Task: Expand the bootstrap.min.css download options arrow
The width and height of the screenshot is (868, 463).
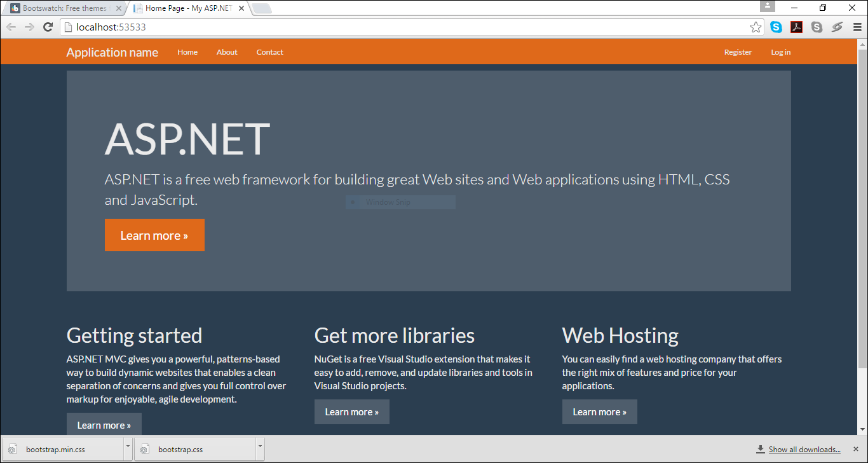Action: (x=128, y=449)
